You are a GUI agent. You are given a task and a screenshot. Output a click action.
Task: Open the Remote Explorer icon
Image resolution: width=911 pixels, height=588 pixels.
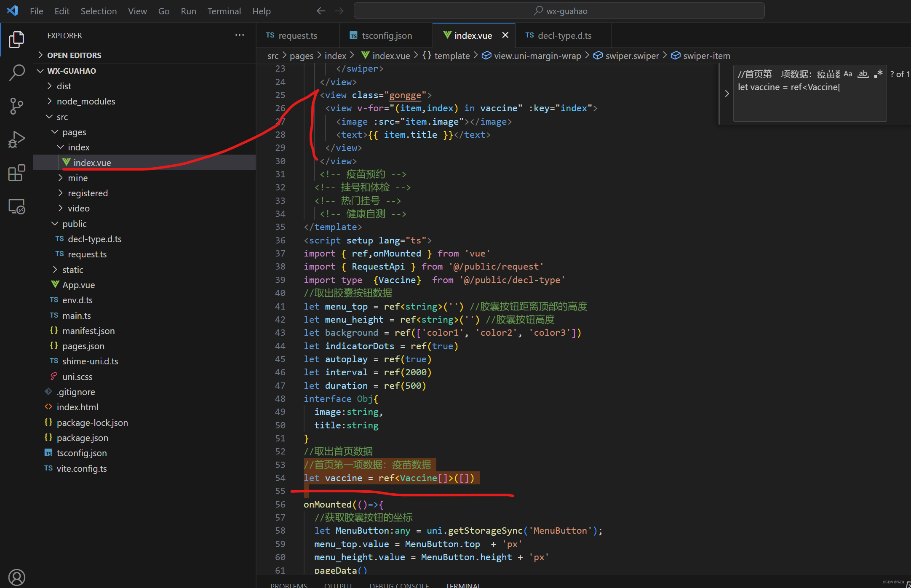[16, 206]
